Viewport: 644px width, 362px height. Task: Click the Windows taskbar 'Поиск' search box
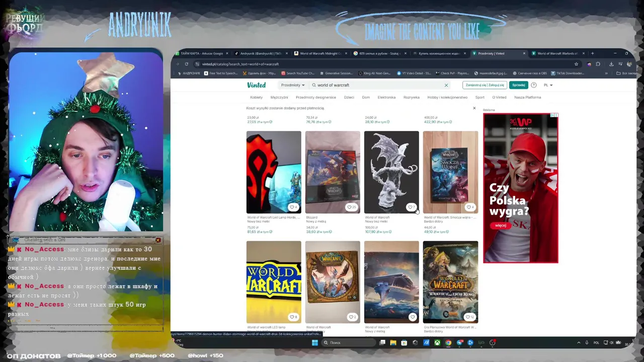click(x=349, y=342)
